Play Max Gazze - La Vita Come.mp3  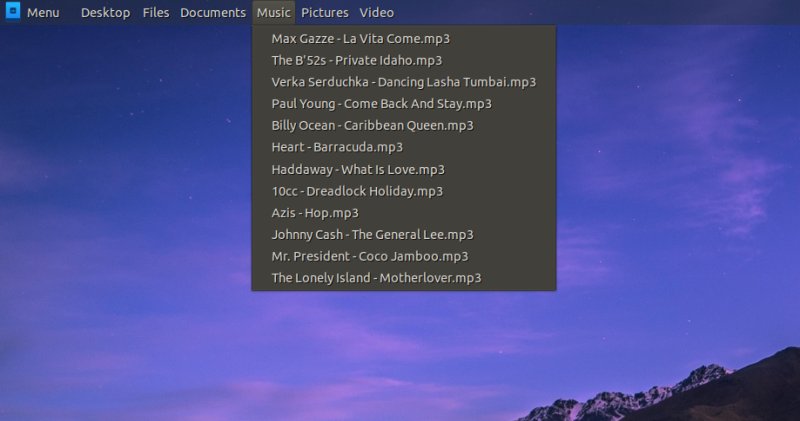point(360,39)
